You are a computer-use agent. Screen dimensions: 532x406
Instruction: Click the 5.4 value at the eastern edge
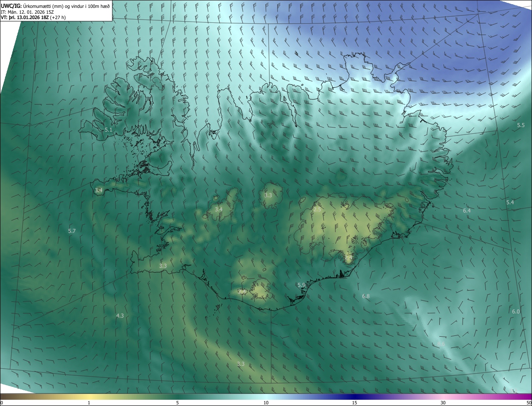pyautogui.click(x=510, y=202)
